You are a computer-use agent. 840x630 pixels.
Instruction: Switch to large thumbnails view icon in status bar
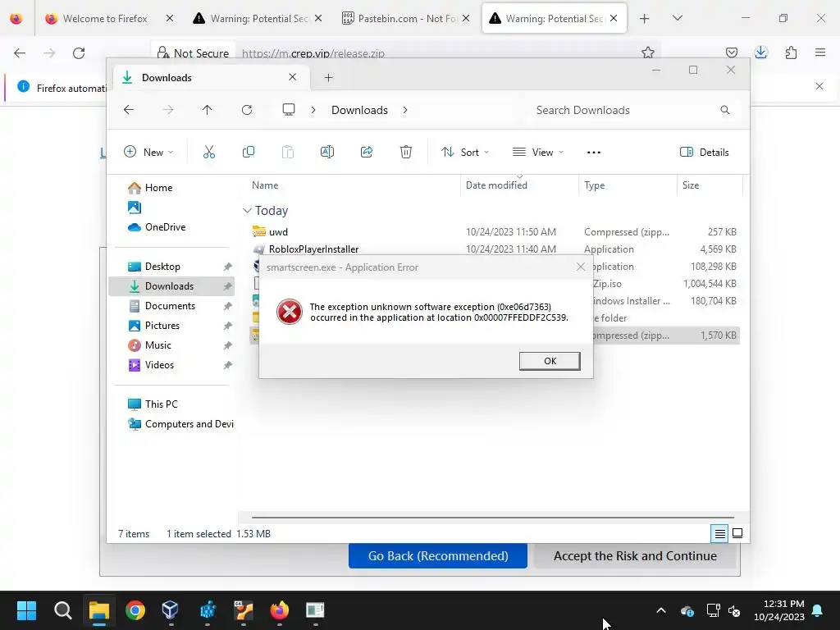click(x=737, y=533)
